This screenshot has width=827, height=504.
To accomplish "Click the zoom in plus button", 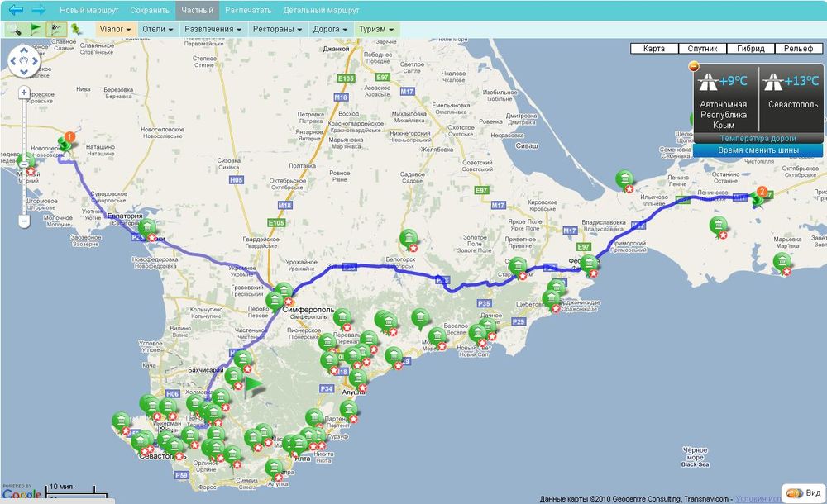I will (24, 93).
